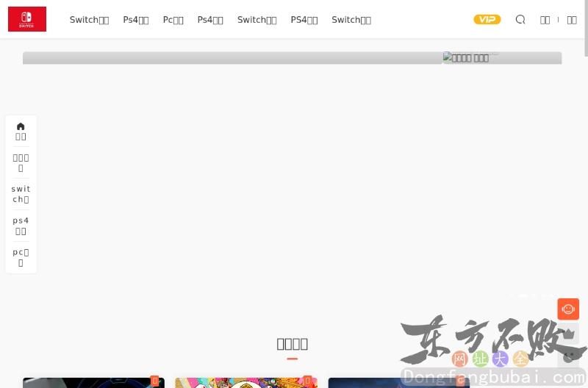Click the login link left of header divider
588x388 pixels.
545,20
